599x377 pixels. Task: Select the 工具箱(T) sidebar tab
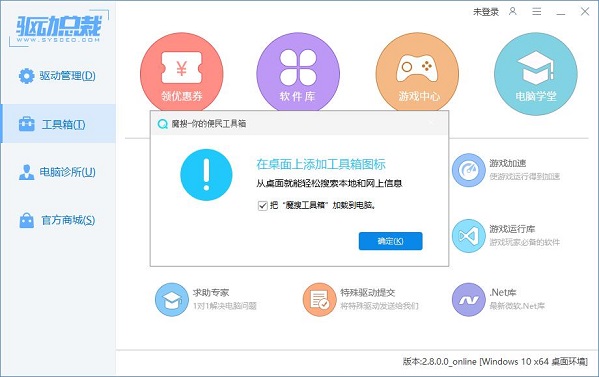click(x=58, y=124)
